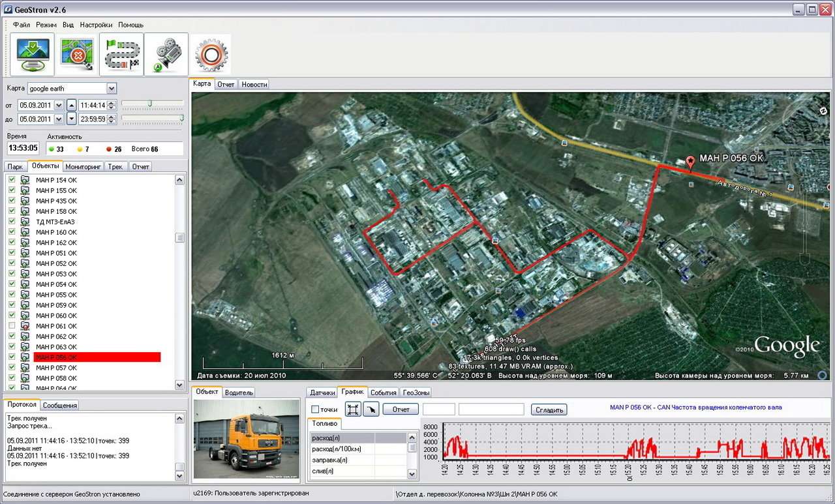Select the расход(л/100км) fuel row
Viewport: 835px width, 504px height.
359,449
